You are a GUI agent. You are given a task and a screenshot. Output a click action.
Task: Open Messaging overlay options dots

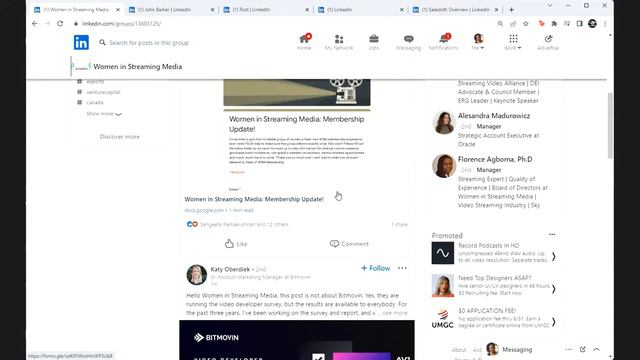click(x=569, y=349)
